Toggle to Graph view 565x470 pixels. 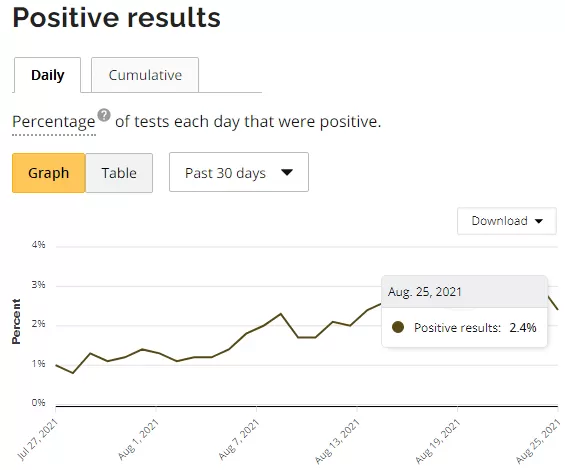tap(49, 173)
